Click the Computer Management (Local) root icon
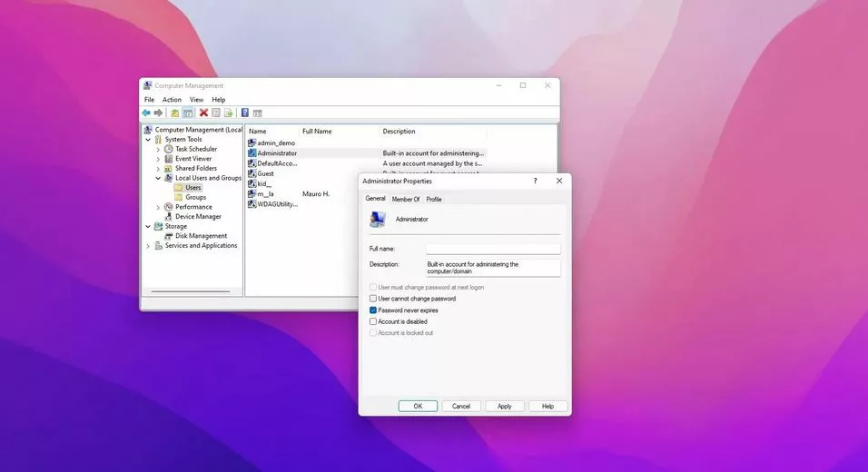 [x=148, y=130]
